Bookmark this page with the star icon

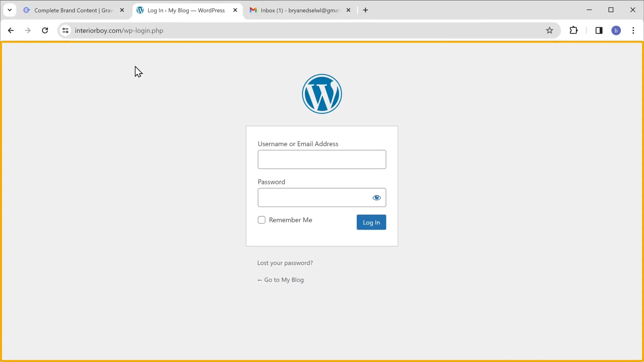(x=549, y=31)
